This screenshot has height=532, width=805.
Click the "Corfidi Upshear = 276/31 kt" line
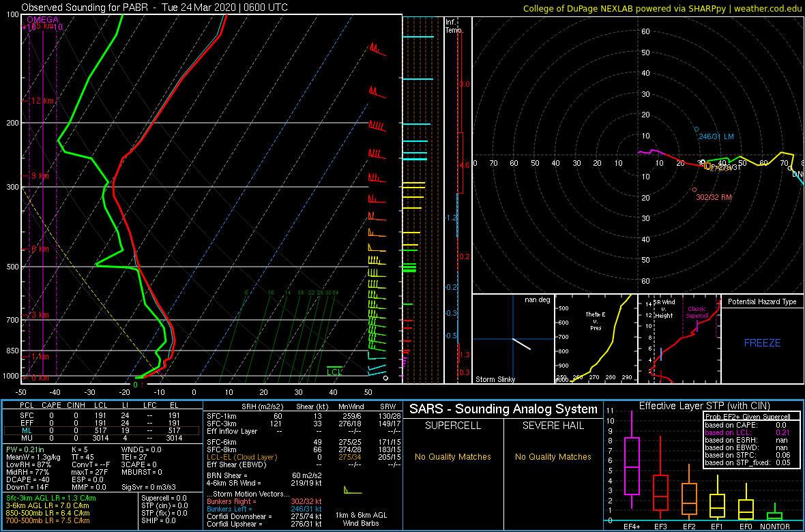pos(265,524)
